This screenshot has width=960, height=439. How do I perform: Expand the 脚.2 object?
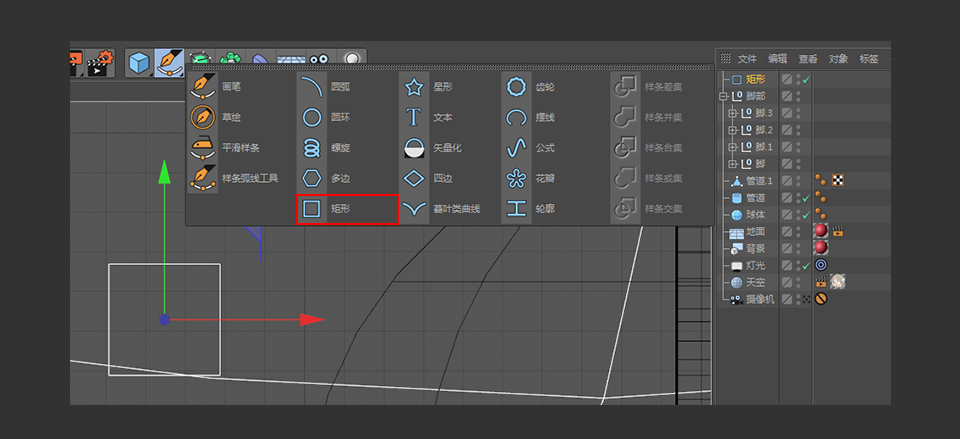tap(732, 130)
